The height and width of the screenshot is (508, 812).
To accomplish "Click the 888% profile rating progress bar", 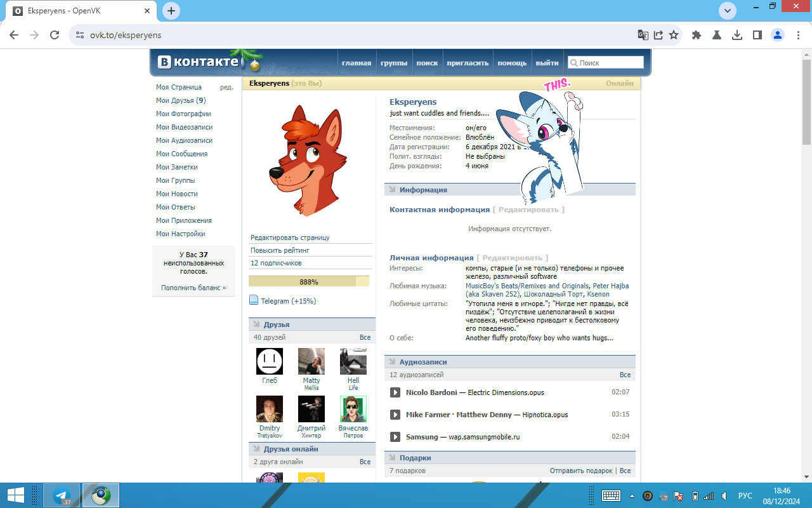I will [x=309, y=281].
